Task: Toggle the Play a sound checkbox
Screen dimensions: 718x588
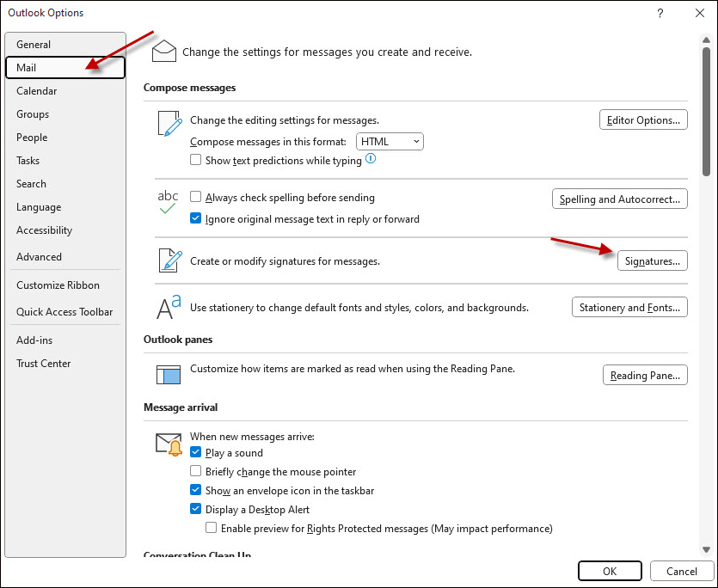Action: point(195,452)
